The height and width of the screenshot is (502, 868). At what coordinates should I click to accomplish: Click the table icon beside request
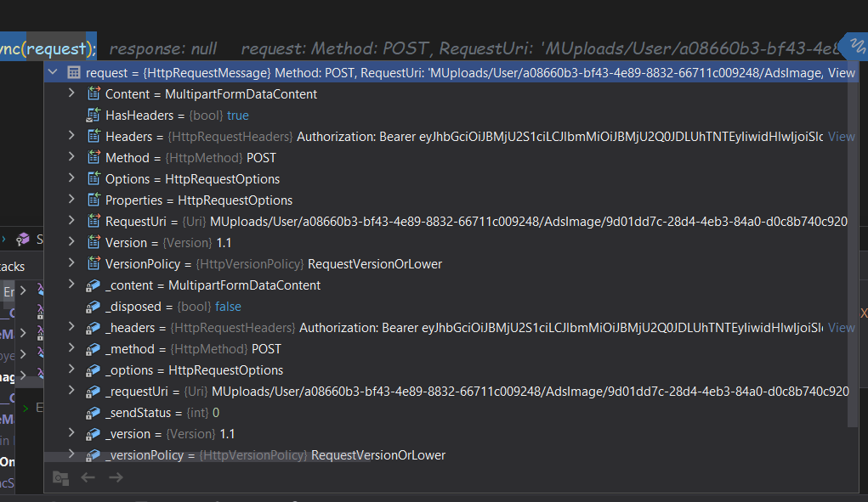click(74, 72)
